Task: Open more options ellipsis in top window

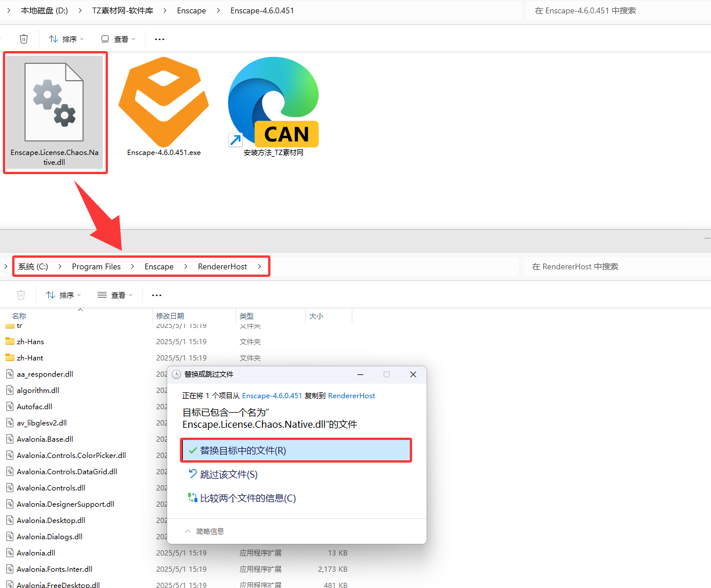Action: coord(160,39)
